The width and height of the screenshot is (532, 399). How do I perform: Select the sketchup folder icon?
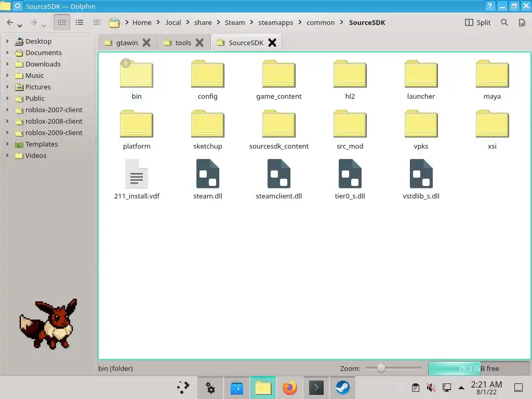click(x=208, y=124)
